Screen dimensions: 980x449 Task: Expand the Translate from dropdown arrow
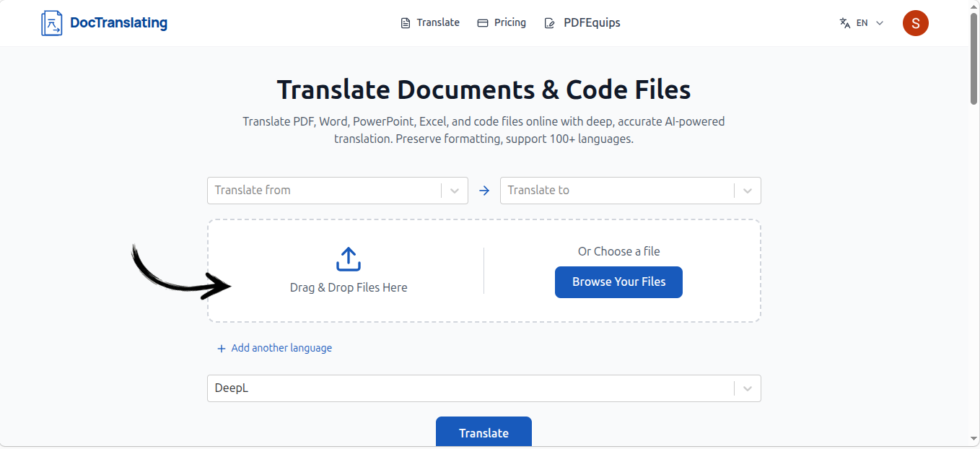tap(455, 191)
